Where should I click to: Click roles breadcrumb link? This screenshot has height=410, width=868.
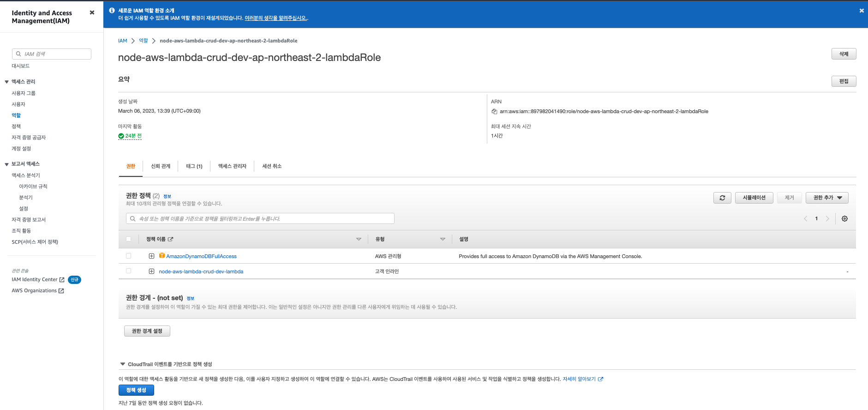144,41
